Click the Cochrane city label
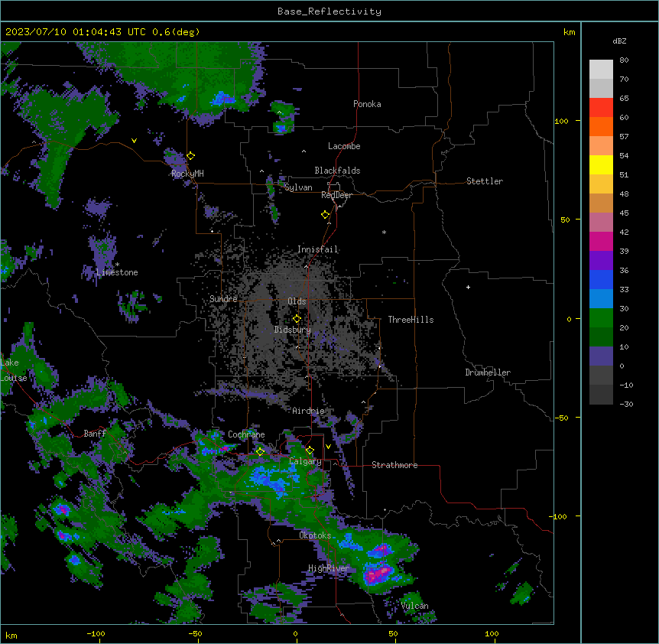 click(x=246, y=434)
